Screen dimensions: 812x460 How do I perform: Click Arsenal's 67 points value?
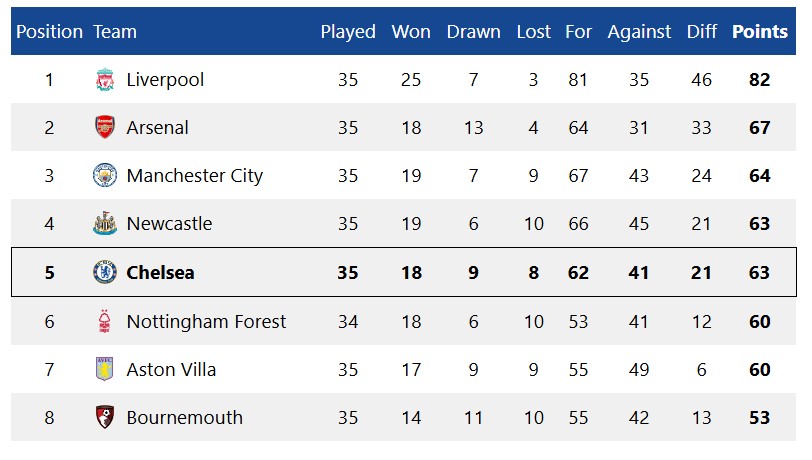tap(760, 127)
